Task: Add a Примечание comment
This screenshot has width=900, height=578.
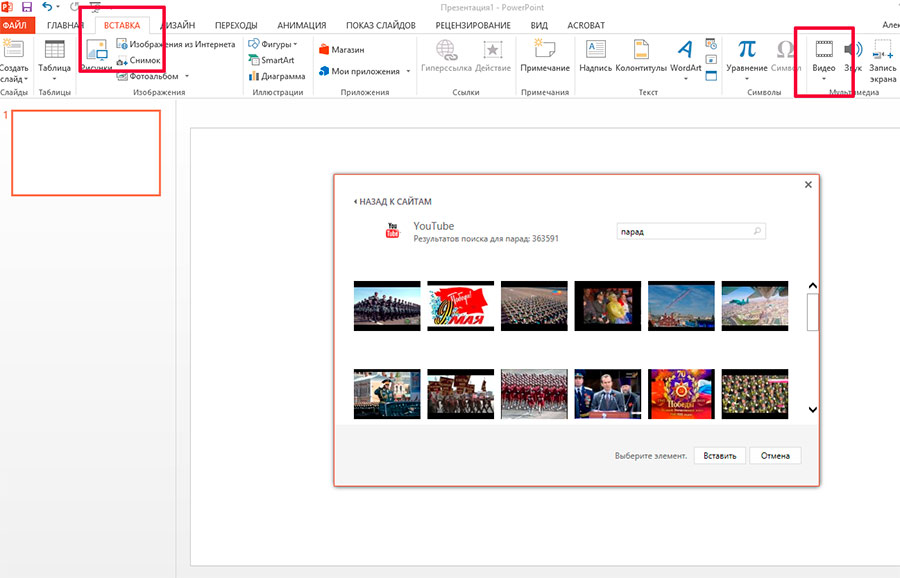Action: [x=545, y=56]
